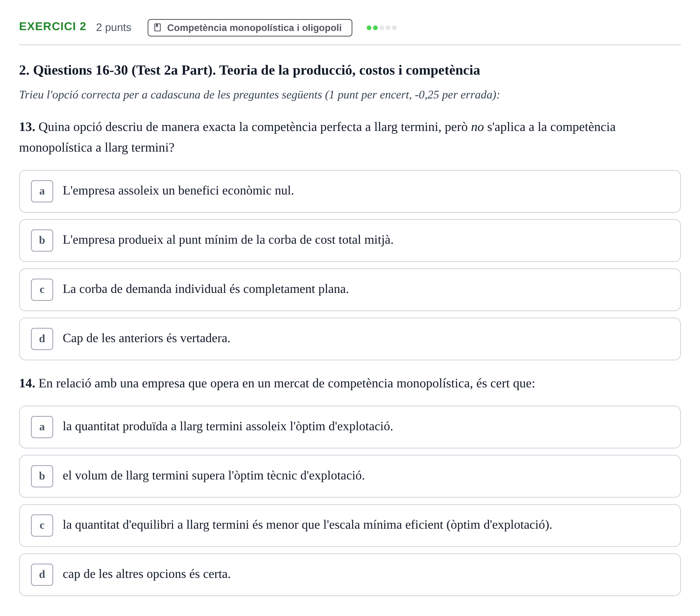Select letter a for question 14

click(x=42, y=427)
